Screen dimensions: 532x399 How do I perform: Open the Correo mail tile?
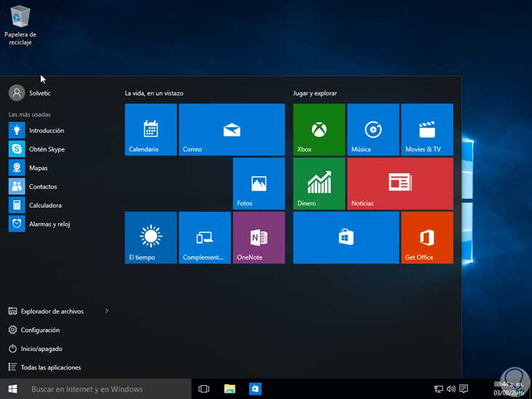pyautogui.click(x=232, y=130)
